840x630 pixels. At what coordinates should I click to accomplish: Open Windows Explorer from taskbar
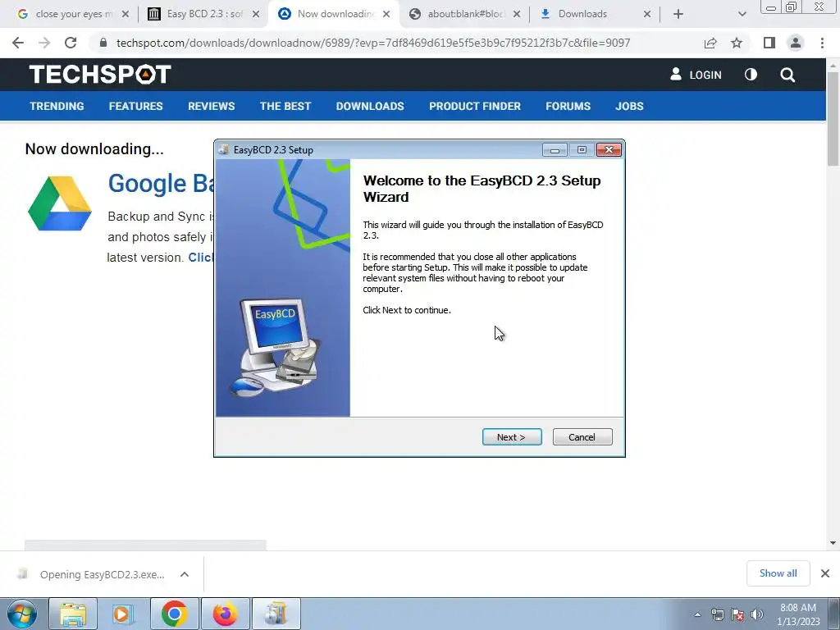pyautogui.click(x=73, y=614)
